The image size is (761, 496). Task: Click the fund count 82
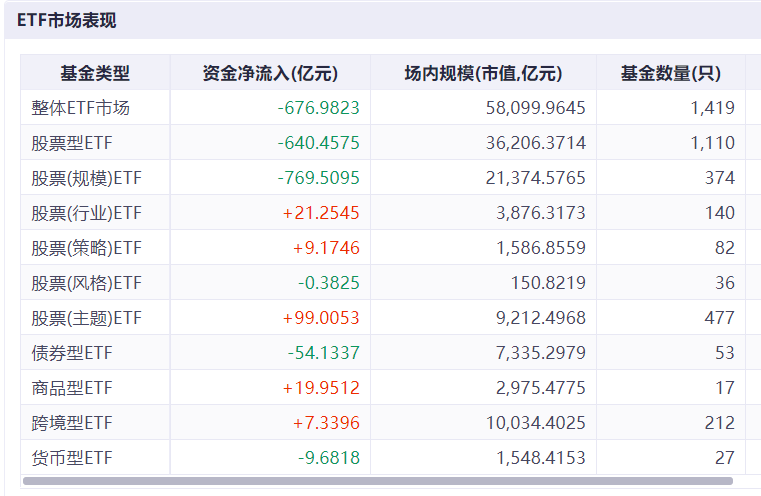tap(725, 248)
